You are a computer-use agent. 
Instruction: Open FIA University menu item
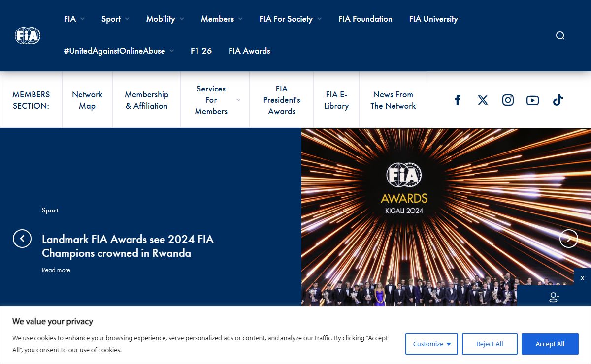[x=433, y=19]
